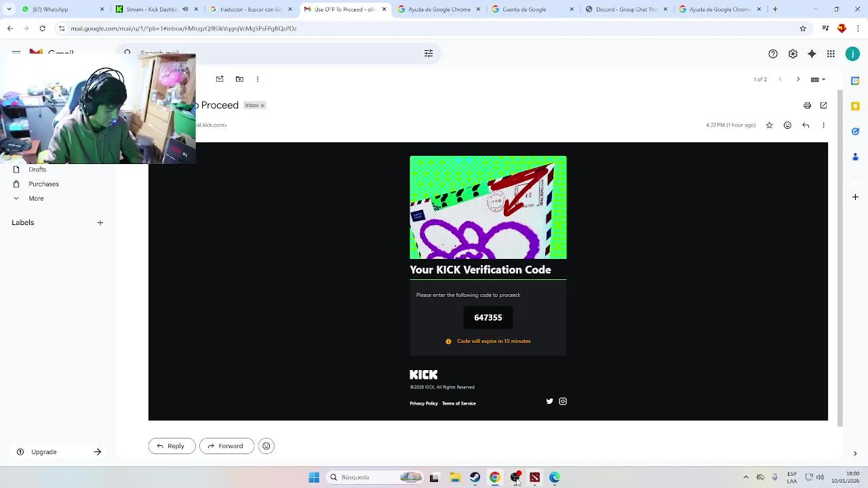The image size is (868, 488).
Task: Mark email as unread icon
Action: pos(220,79)
